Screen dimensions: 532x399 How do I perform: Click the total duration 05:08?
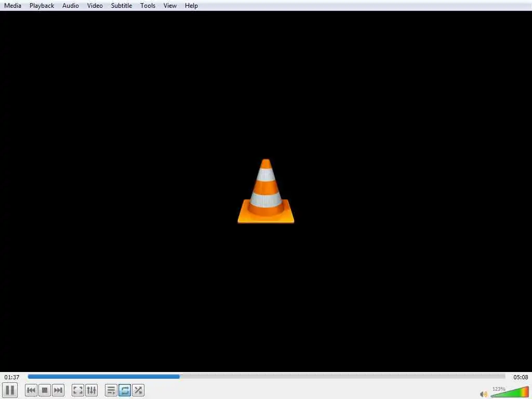pyautogui.click(x=521, y=377)
